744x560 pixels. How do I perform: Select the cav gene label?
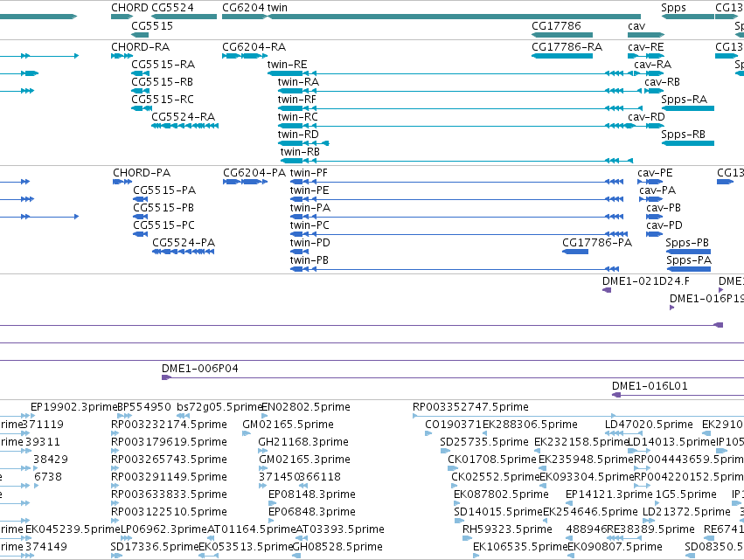636,26
